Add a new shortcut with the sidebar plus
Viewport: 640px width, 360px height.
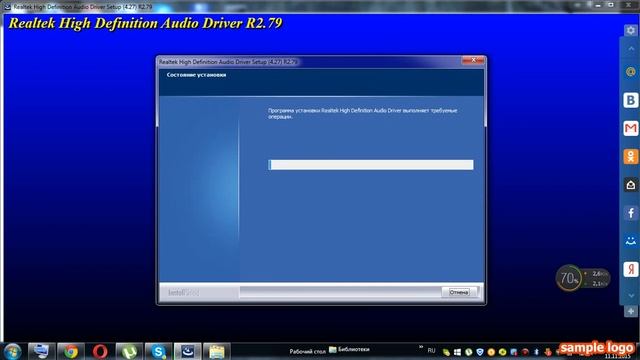631,311
